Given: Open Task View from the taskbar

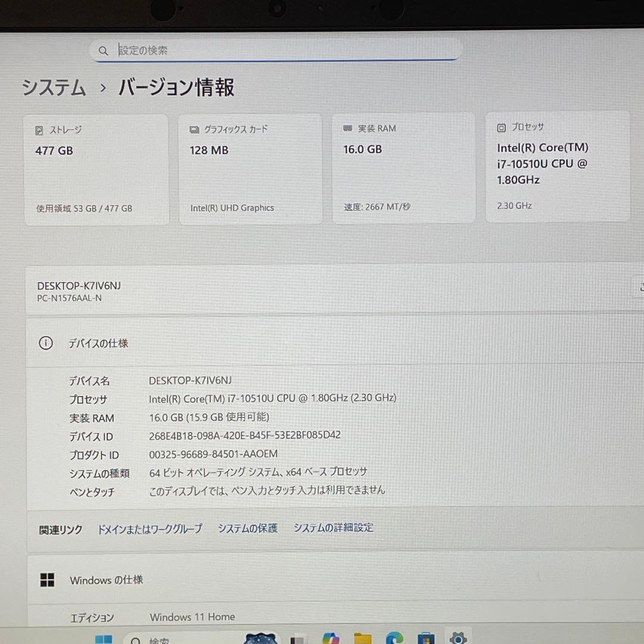Looking at the screenshot, I should (x=297, y=639).
